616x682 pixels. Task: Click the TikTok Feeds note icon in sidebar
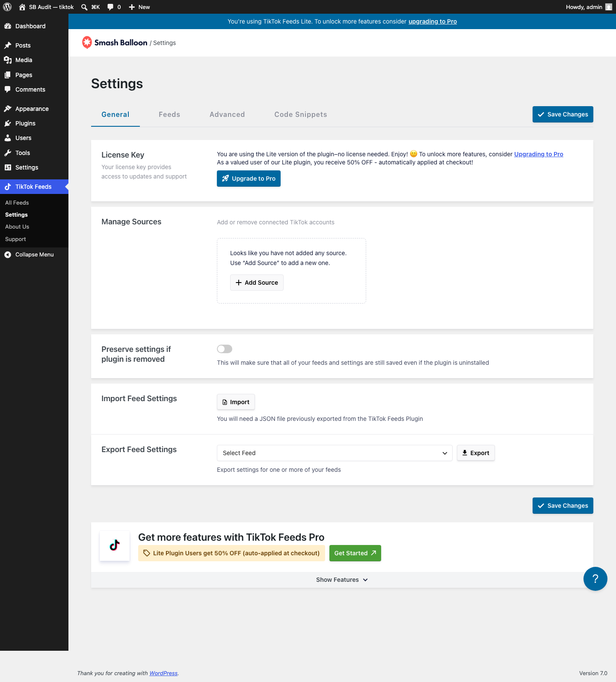8,187
